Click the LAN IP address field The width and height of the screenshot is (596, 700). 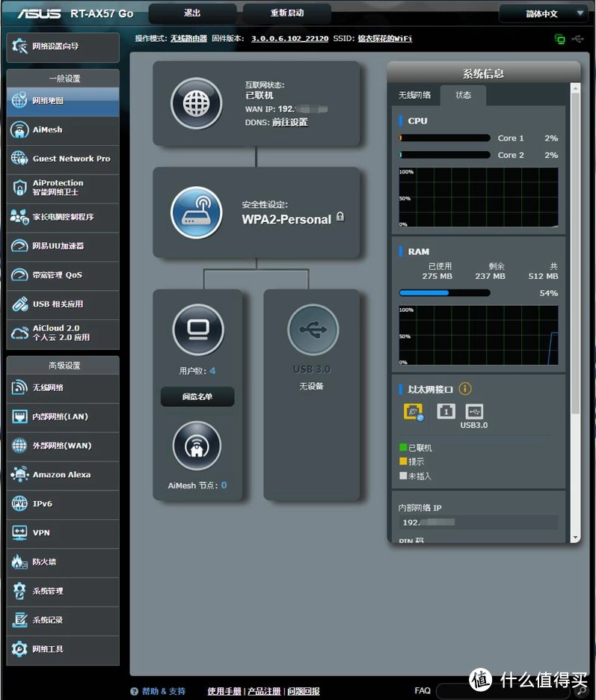coord(478,522)
